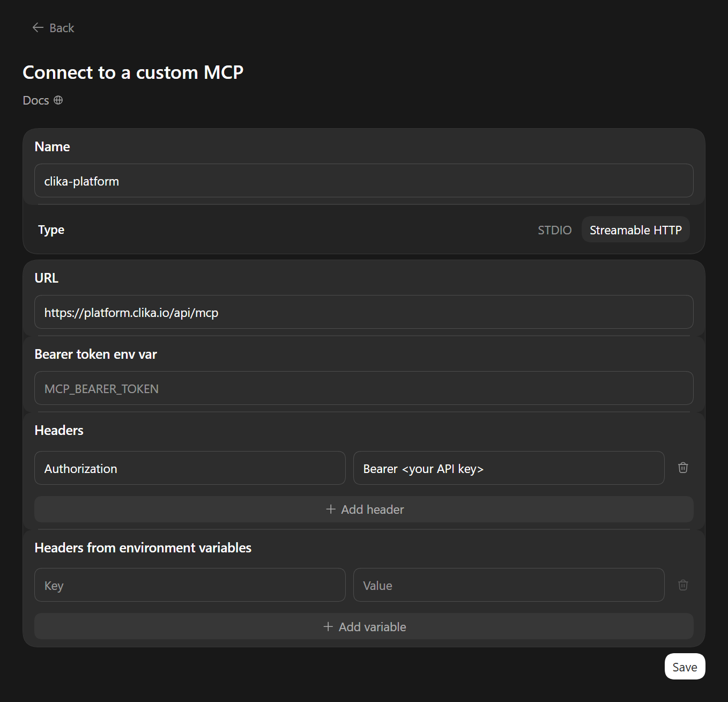Delete the Authorization header with trash icon
Image resolution: width=728 pixels, height=702 pixels.
683,468
